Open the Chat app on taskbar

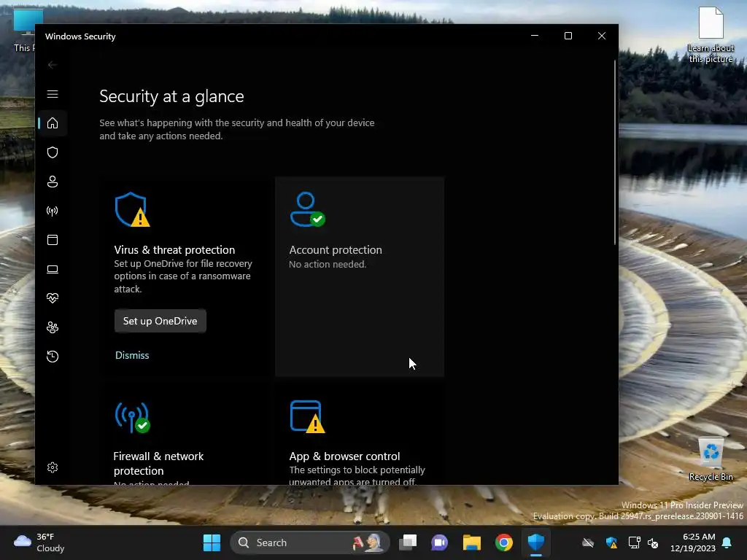[x=440, y=542]
